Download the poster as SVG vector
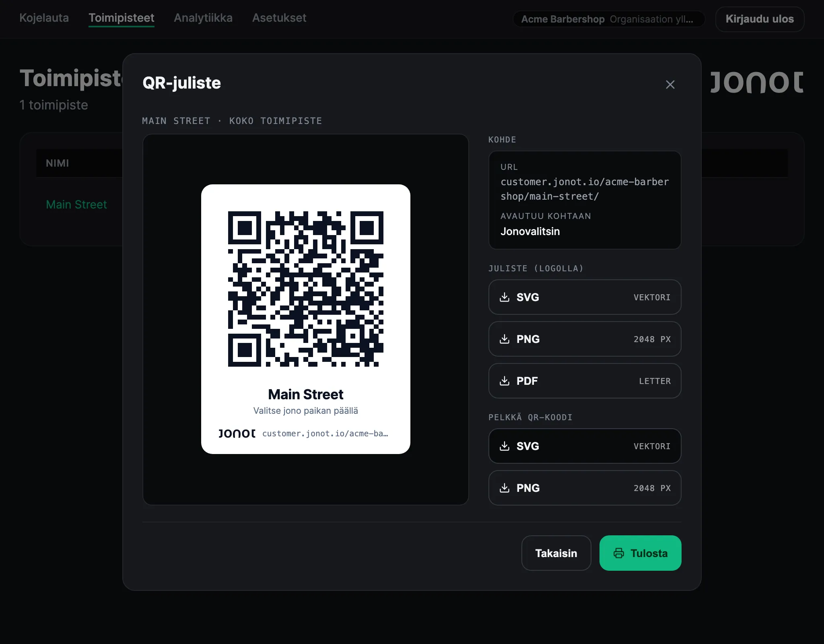The image size is (824, 644). click(585, 297)
